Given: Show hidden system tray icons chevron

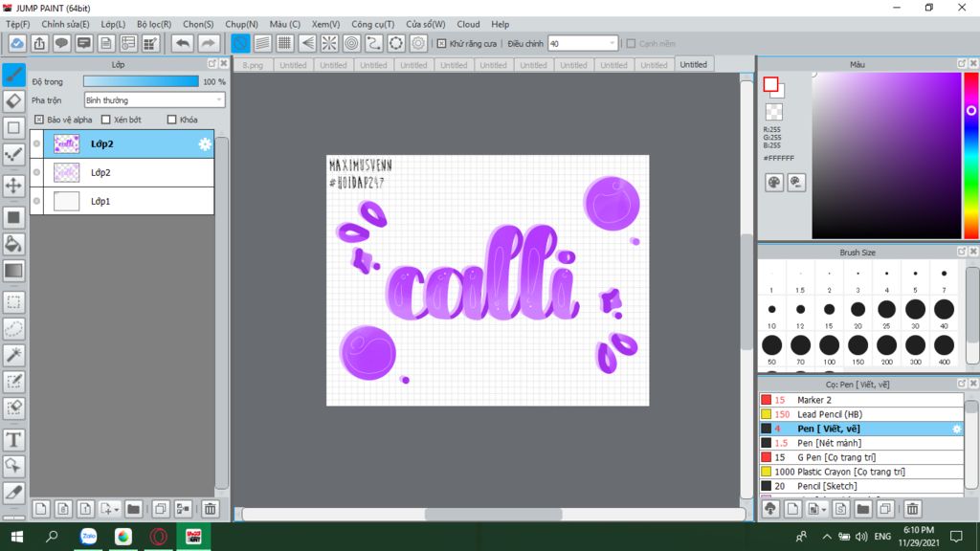Looking at the screenshot, I should tap(826, 537).
